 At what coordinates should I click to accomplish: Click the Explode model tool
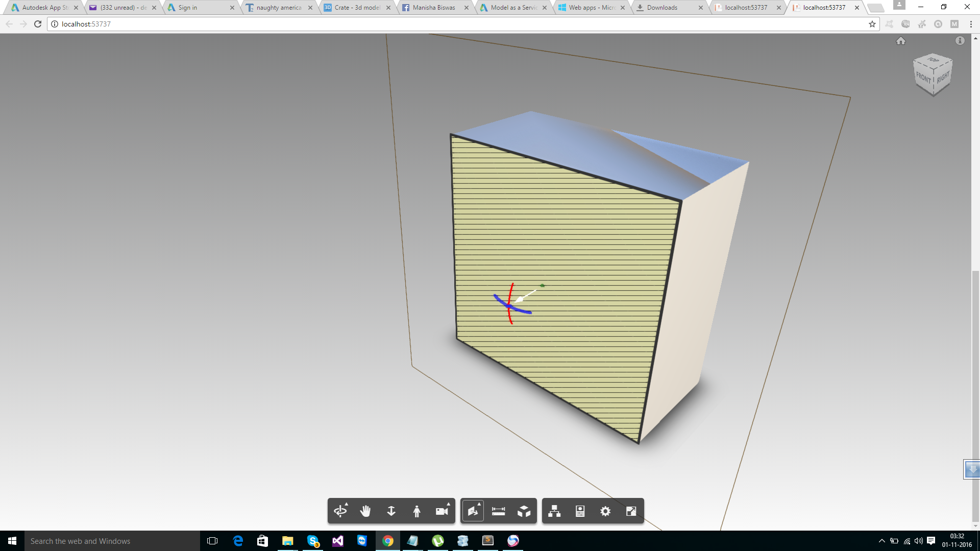[524, 511]
